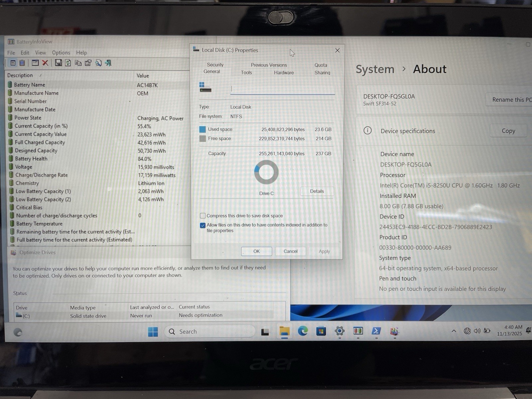Switch to the Security tab
The height and width of the screenshot is (399, 532).
tap(215, 65)
